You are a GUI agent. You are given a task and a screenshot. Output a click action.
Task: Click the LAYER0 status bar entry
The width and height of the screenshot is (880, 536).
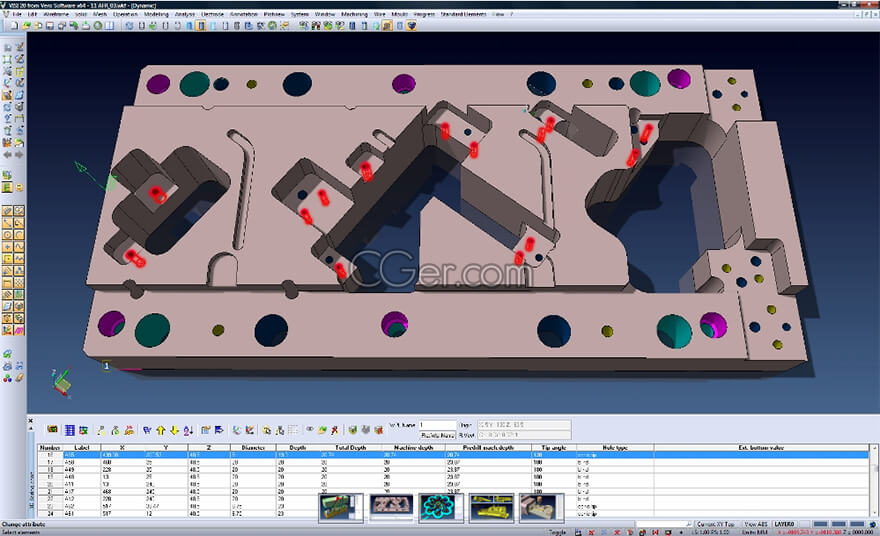[x=785, y=524]
